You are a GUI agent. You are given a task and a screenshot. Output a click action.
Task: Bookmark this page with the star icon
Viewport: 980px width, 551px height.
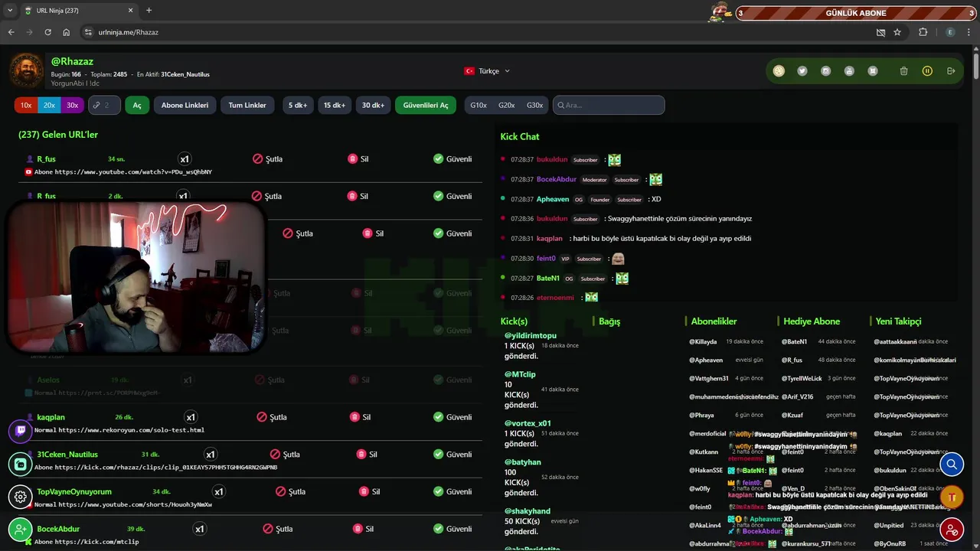pos(897,32)
